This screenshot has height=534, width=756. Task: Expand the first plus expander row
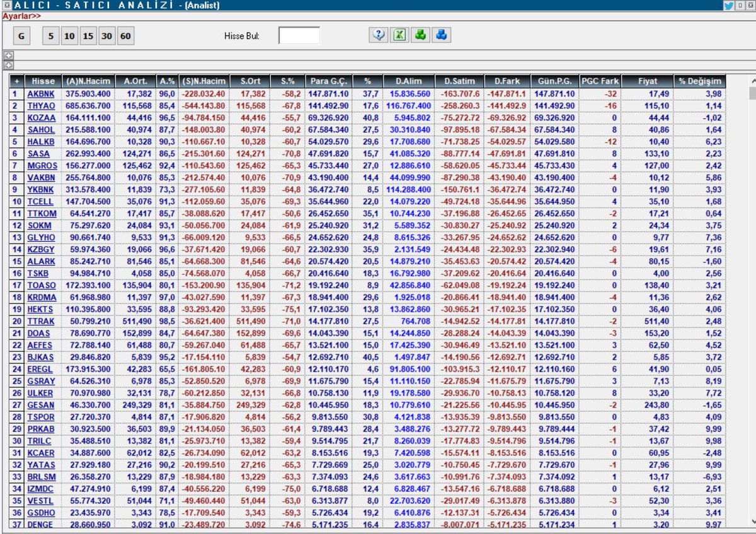coord(8,55)
